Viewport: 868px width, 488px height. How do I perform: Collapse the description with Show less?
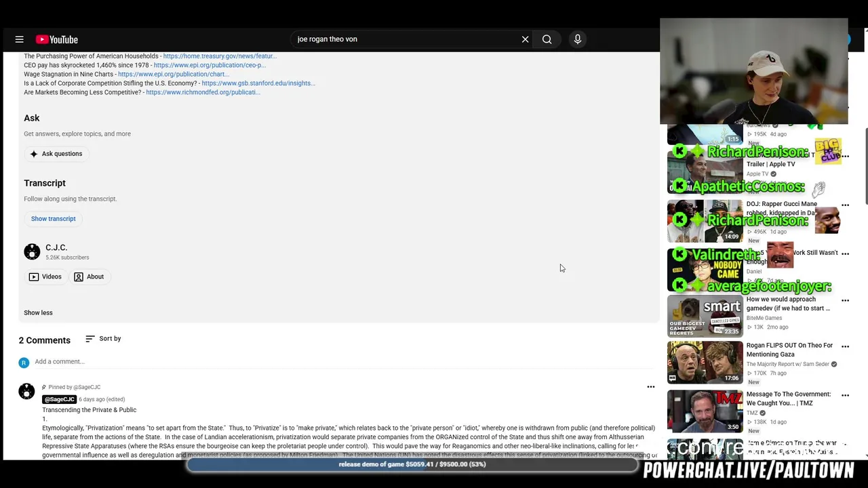38,312
